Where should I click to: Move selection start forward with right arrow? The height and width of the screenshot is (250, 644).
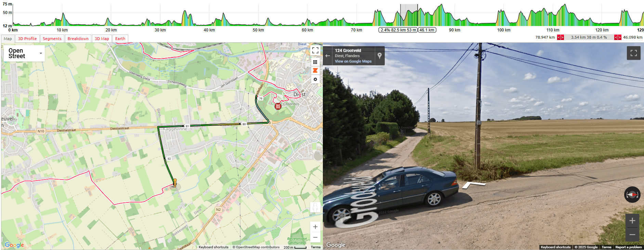point(562,38)
